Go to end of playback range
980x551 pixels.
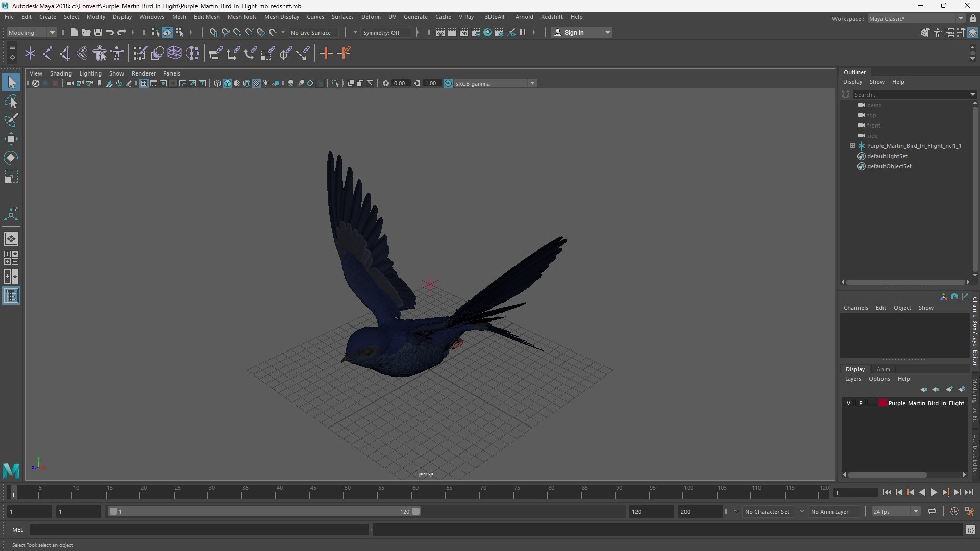(969, 492)
